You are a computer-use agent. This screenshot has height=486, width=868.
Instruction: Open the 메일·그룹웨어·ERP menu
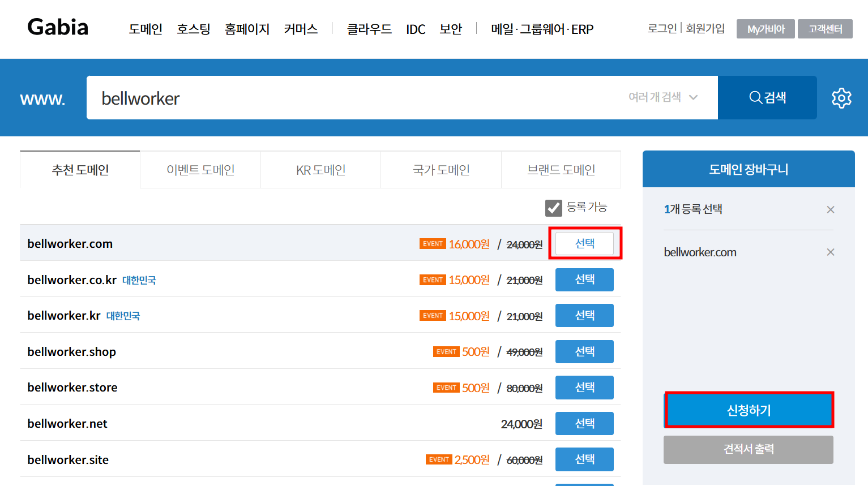542,29
